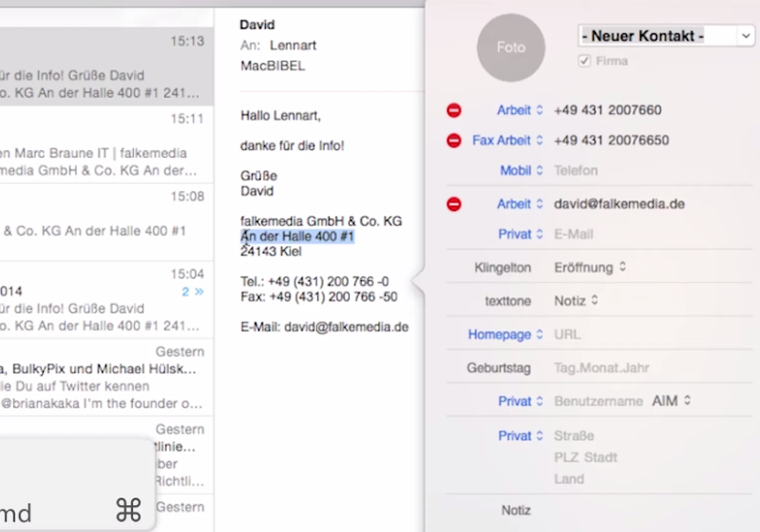Viewport: 760px width, 532px height.
Task: Remove the david@falkemedia.de email entry
Action: 454,204
